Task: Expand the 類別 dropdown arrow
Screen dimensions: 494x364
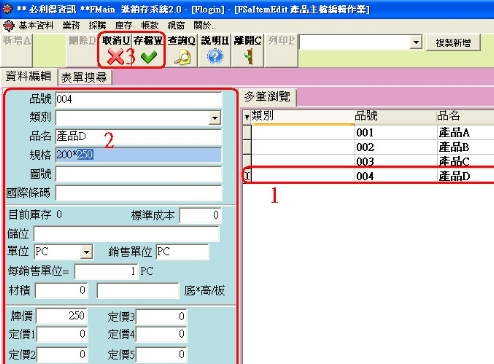Action: pos(215,118)
